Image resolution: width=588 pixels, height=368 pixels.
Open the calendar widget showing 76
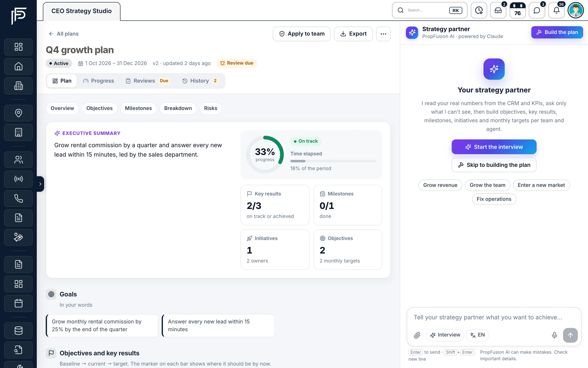click(517, 10)
